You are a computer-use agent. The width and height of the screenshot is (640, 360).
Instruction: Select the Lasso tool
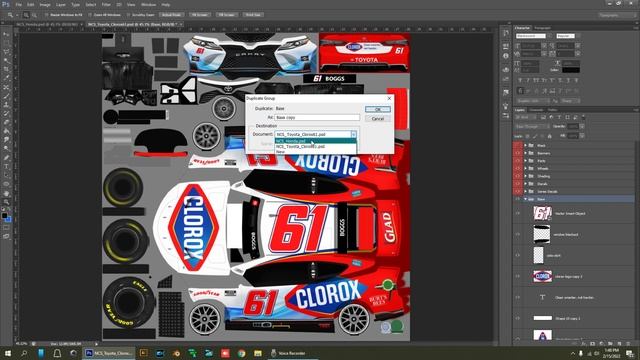6,52
